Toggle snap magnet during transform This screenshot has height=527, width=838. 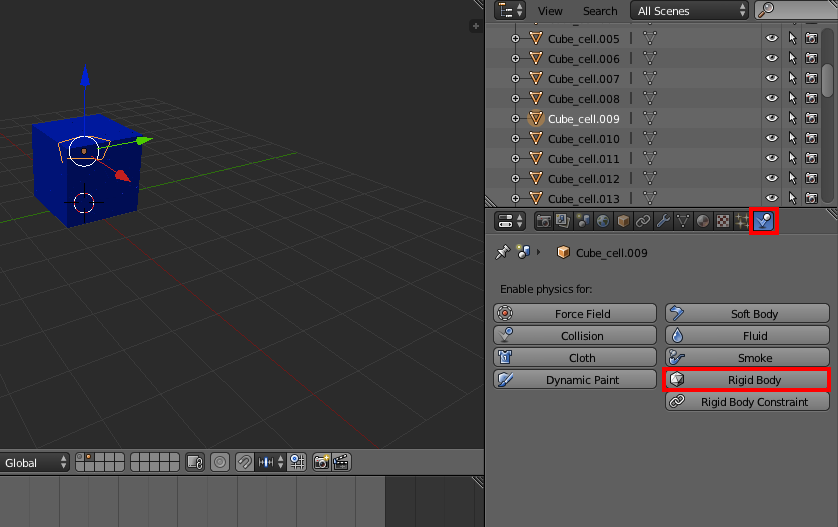(x=244, y=462)
